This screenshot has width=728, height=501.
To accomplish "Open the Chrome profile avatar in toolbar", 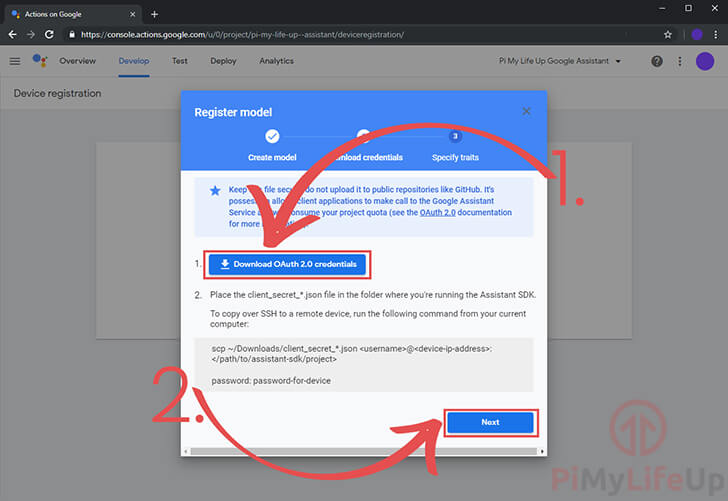I will (x=696, y=34).
